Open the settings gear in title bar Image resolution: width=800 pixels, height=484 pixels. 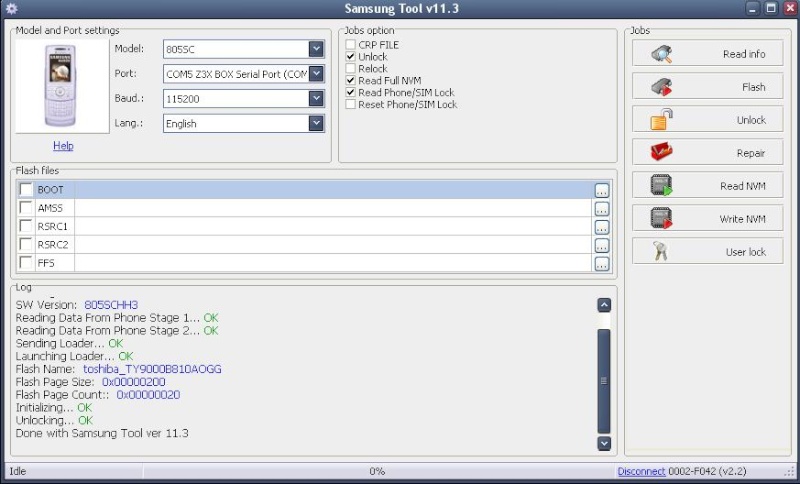click(11, 9)
